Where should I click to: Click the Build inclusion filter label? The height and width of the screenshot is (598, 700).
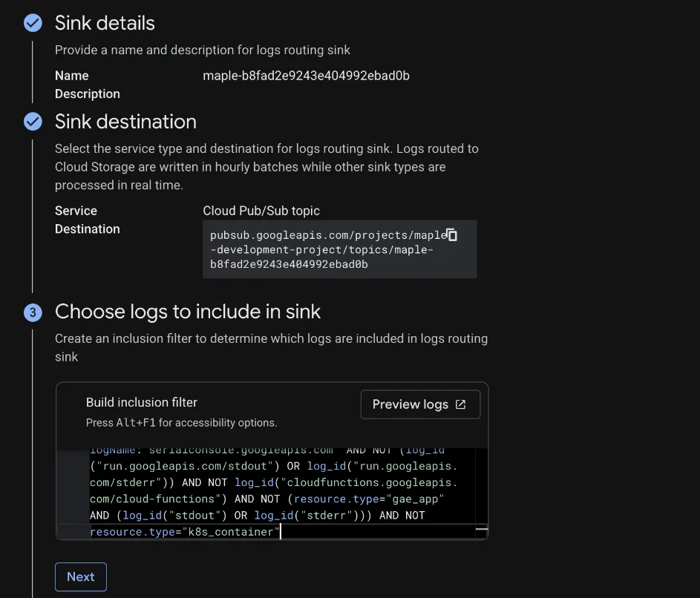point(142,402)
